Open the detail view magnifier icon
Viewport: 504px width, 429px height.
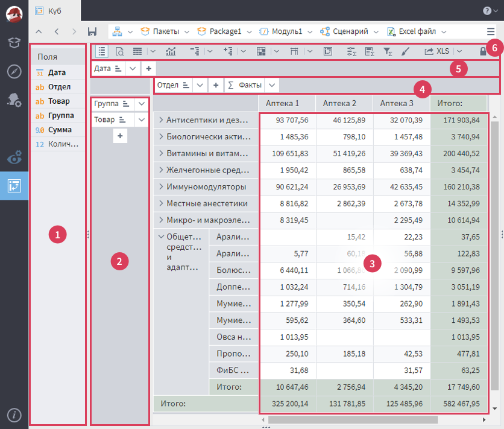(x=119, y=51)
